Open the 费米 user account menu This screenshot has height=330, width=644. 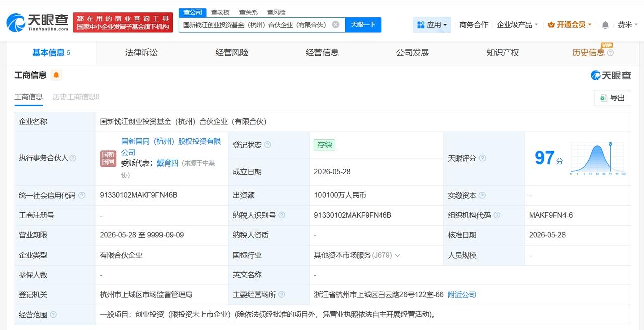coord(628,25)
